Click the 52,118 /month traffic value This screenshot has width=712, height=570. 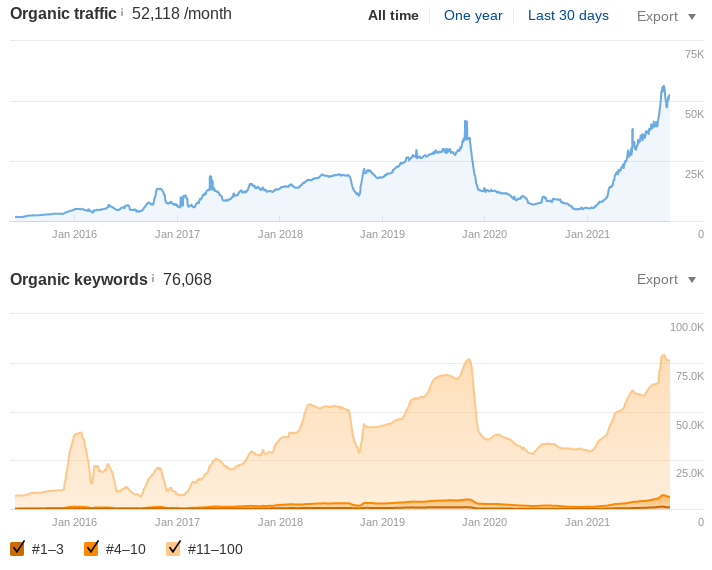pos(182,14)
